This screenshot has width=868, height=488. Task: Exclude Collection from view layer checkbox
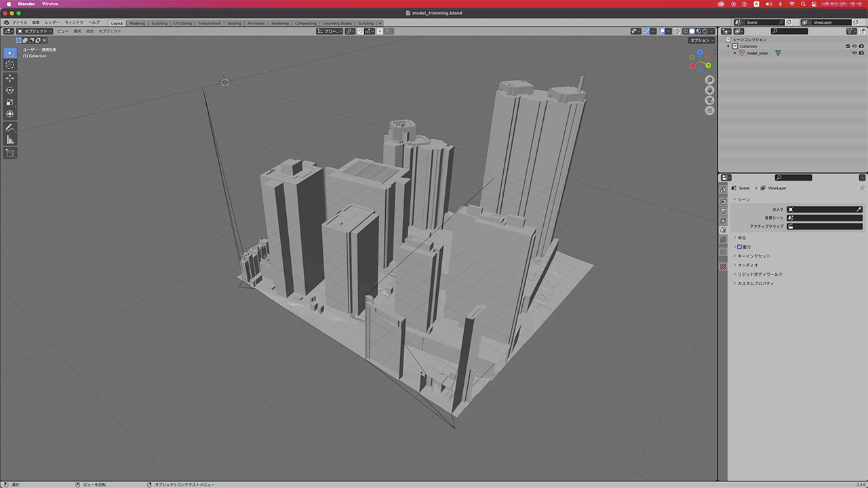848,46
